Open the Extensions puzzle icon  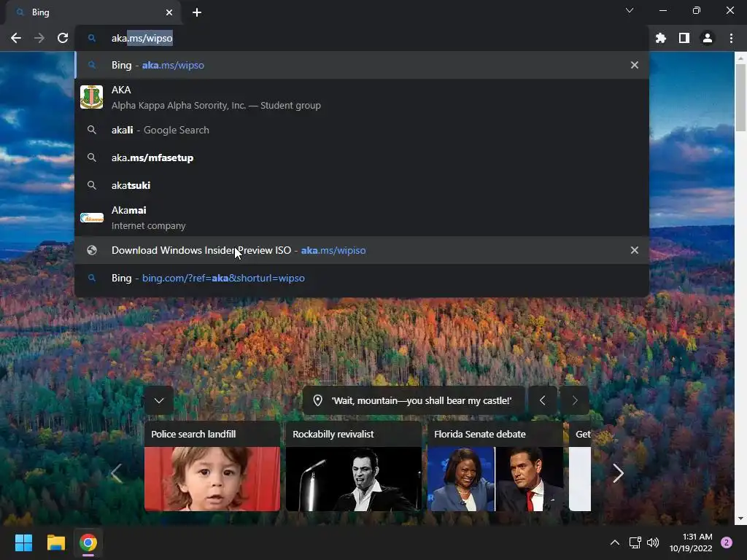click(661, 38)
